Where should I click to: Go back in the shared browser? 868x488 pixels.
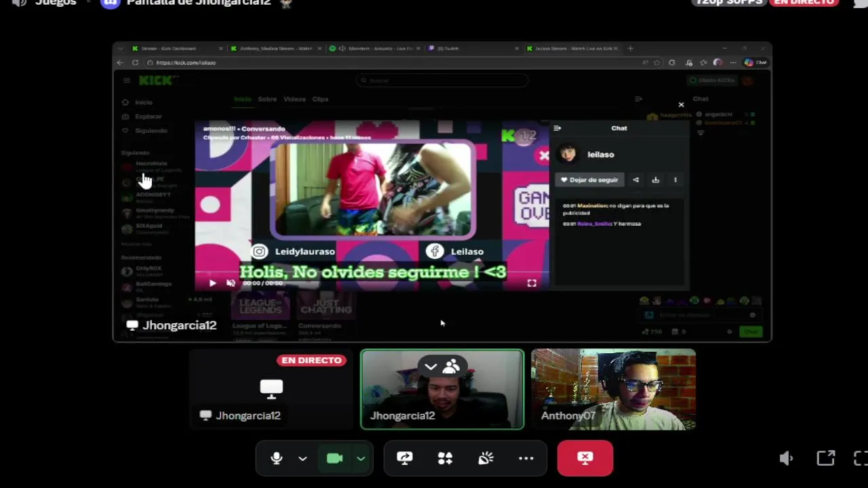pyautogui.click(x=120, y=62)
